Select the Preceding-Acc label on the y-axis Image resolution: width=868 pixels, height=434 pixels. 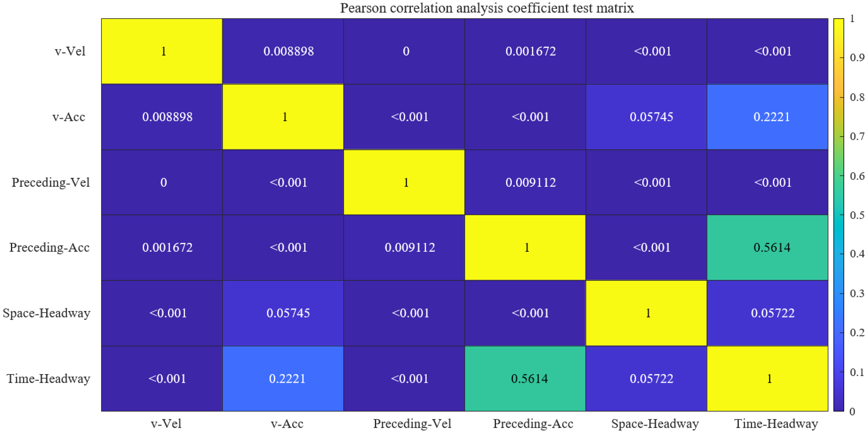click(50, 248)
